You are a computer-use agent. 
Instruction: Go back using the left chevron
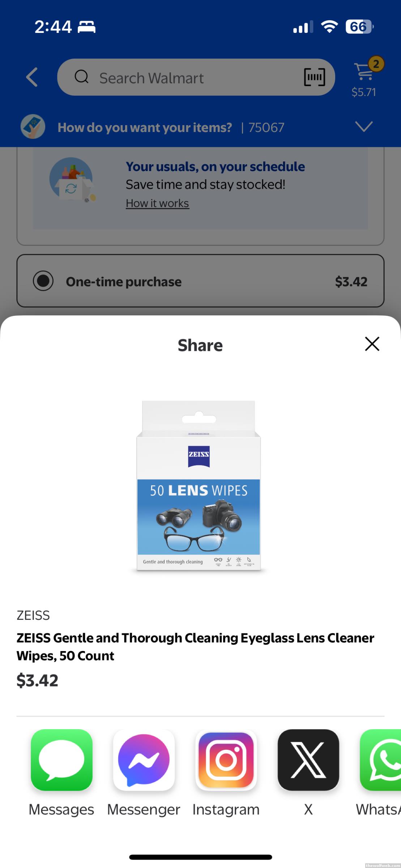tap(32, 77)
